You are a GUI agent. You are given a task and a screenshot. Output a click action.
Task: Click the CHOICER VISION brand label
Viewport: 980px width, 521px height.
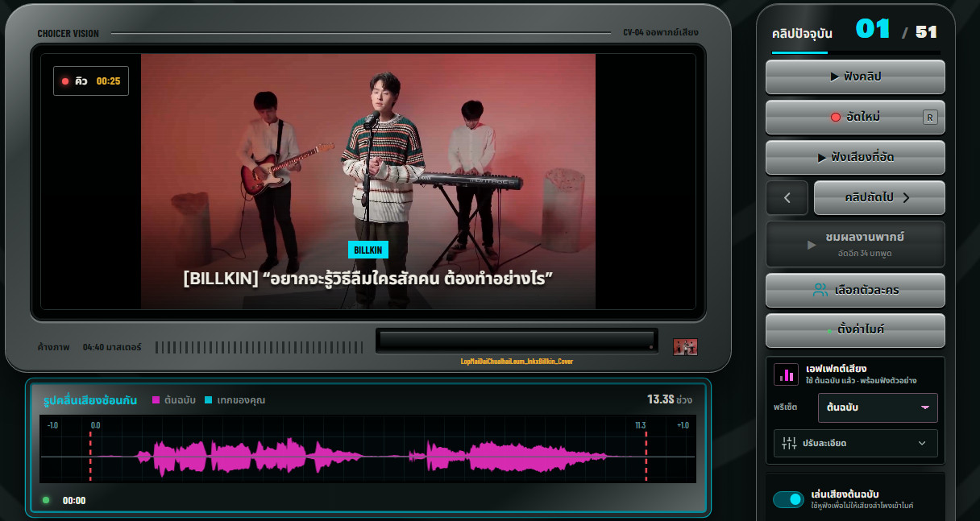69,34
